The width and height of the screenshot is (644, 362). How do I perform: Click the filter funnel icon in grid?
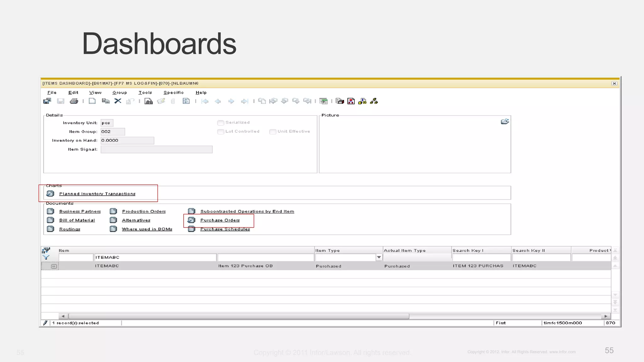[x=46, y=257]
